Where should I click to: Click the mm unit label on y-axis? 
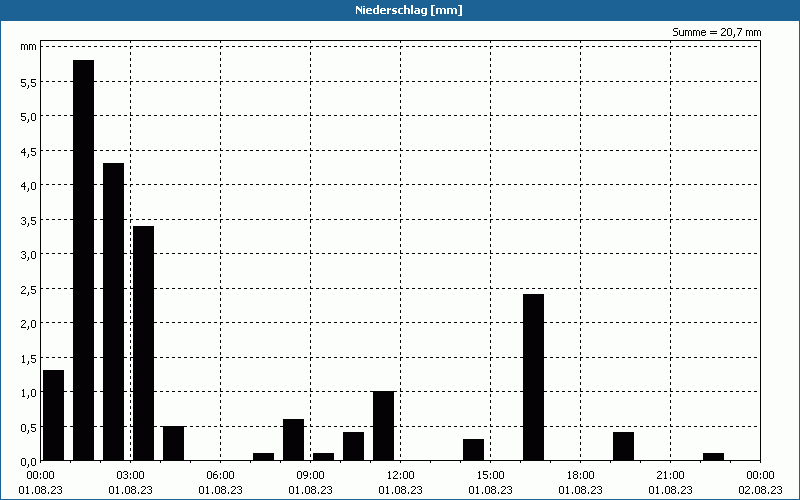point(29,47)
